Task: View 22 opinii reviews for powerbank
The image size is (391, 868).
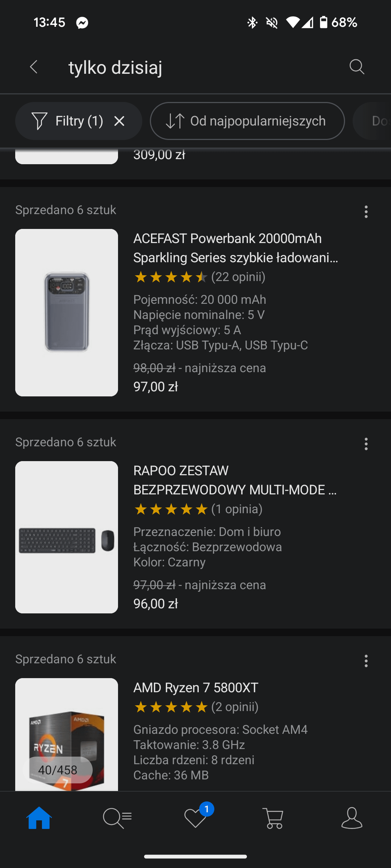Action: [x=238, y=277]
